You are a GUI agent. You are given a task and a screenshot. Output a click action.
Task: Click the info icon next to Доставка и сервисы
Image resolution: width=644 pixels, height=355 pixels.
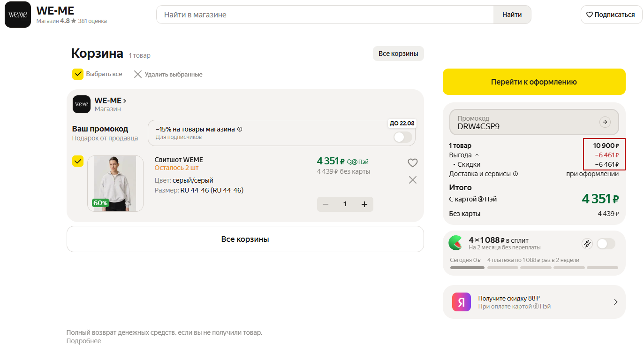(515, 174)
